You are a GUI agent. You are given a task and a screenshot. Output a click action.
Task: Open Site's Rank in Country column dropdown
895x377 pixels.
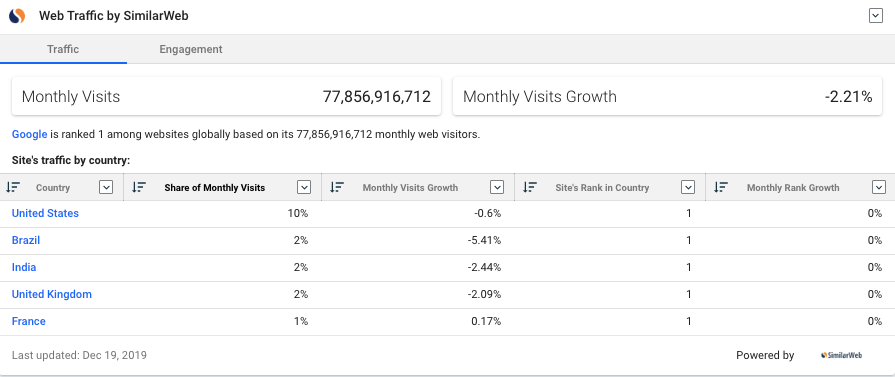[x=688, y=187]
